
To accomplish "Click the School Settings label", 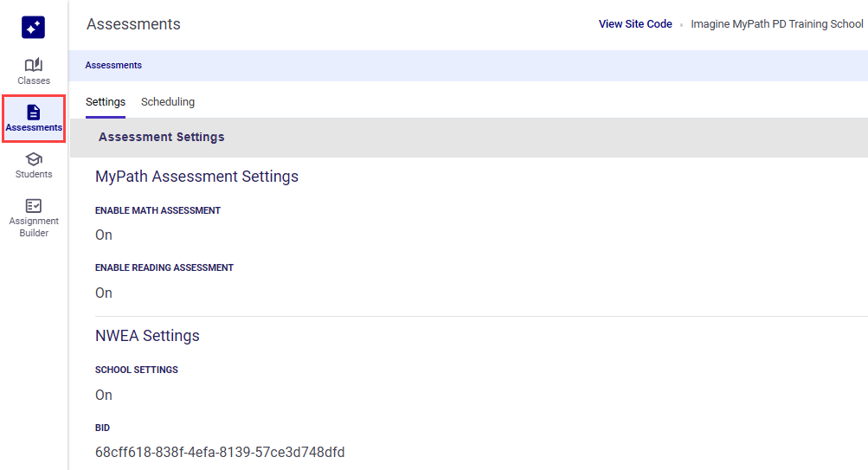I will point(137,370).
